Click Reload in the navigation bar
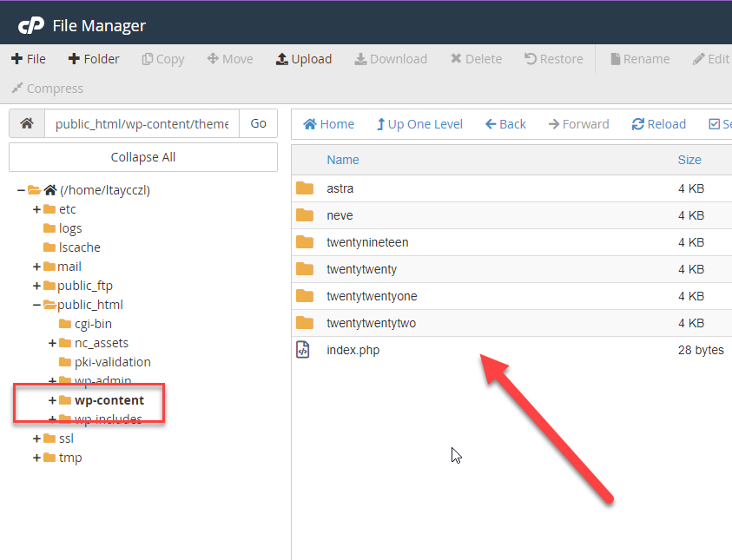Screen dimensions: 732x560 tap(658, 124)
